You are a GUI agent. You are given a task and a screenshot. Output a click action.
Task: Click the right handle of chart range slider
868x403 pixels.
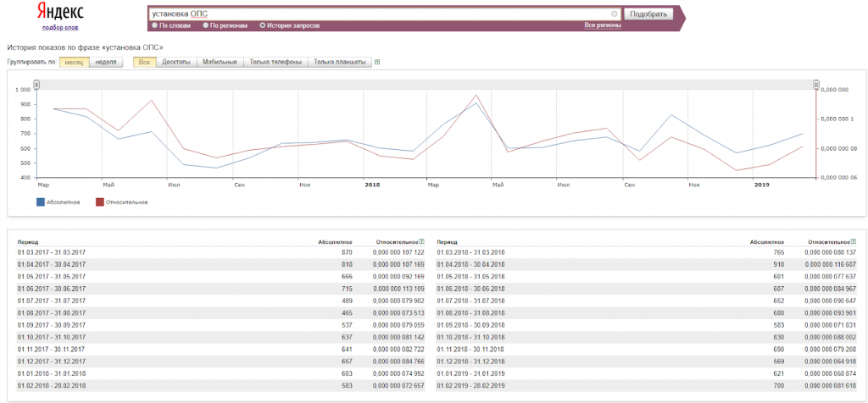(816, 85)
